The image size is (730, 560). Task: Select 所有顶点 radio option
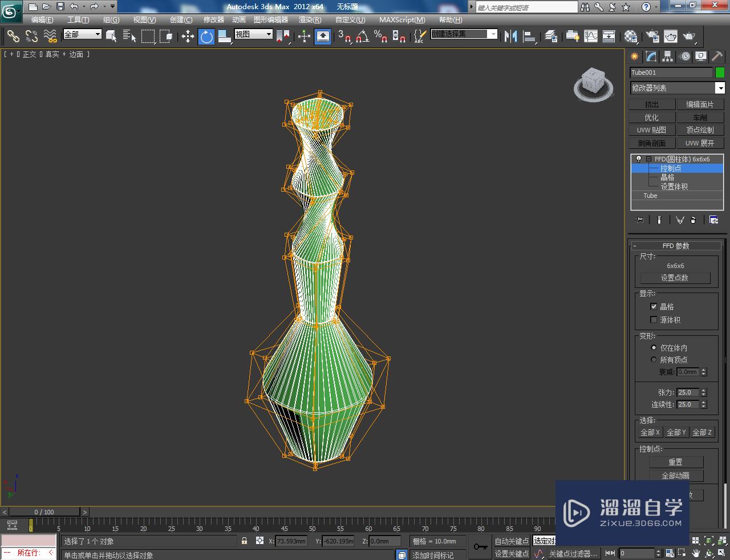pos(654,359)
